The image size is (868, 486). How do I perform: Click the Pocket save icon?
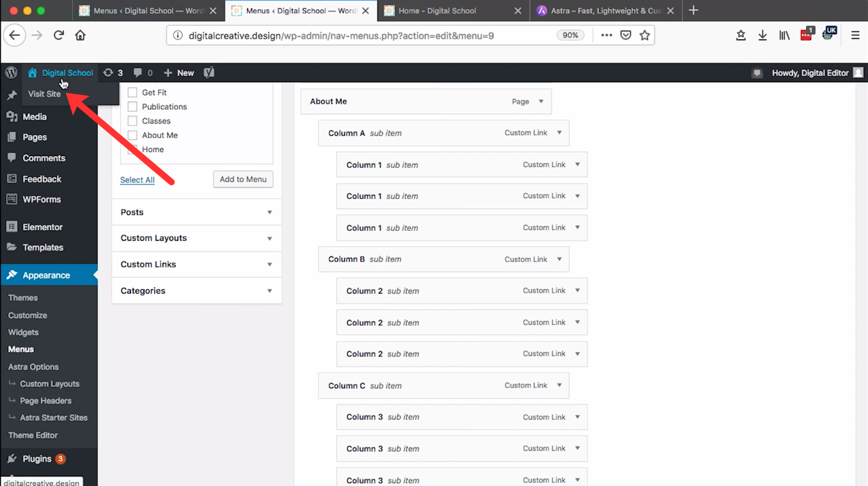pyautogui.click(x=626, y=35)
